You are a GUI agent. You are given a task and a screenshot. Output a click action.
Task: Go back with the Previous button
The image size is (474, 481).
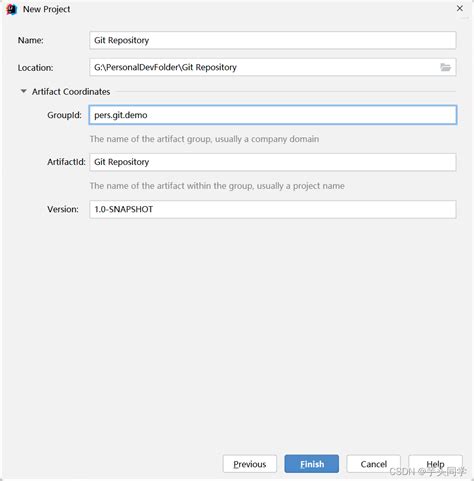(250, 464)
